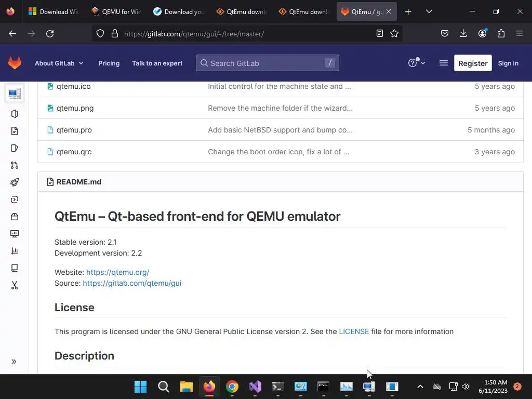Open the qtemu.pro file
Screen dimensions: 532x399
pos(74,130)
